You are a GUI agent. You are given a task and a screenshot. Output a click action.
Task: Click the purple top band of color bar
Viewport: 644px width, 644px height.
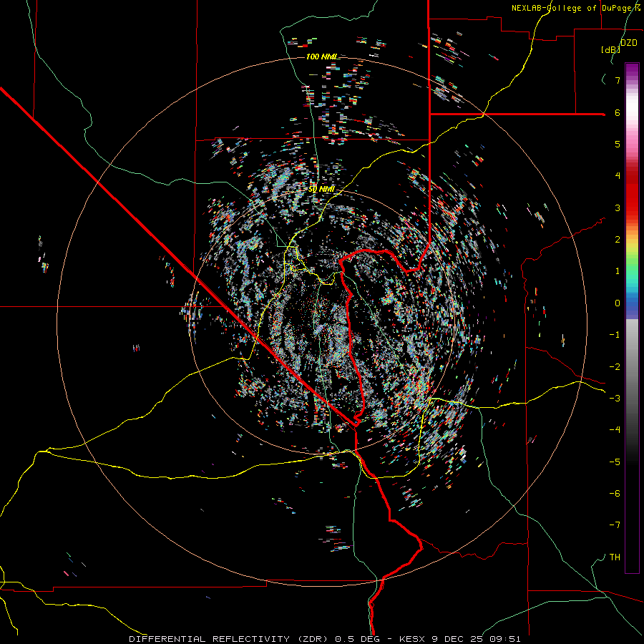(x=632, y=69)
